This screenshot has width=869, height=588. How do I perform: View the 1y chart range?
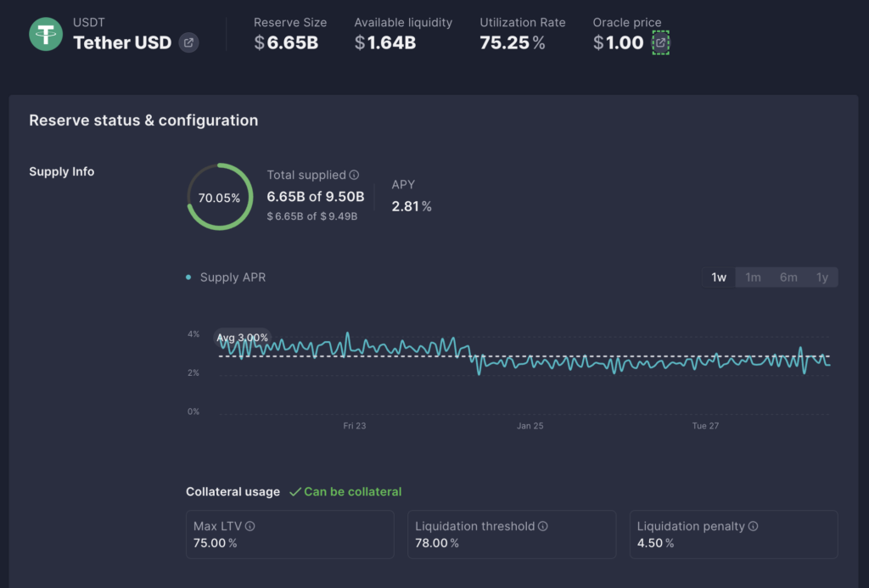(822, 277)
